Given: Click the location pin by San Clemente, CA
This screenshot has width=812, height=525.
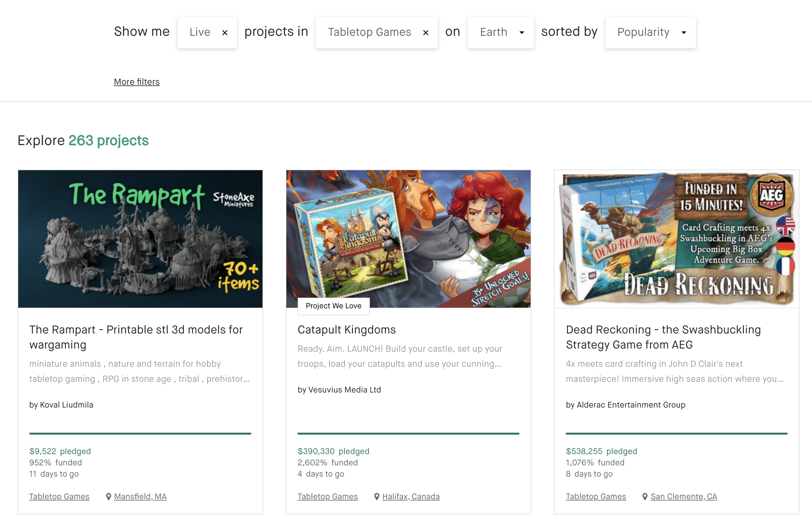Looking at the screenshot, I should [x=645, y=497].
